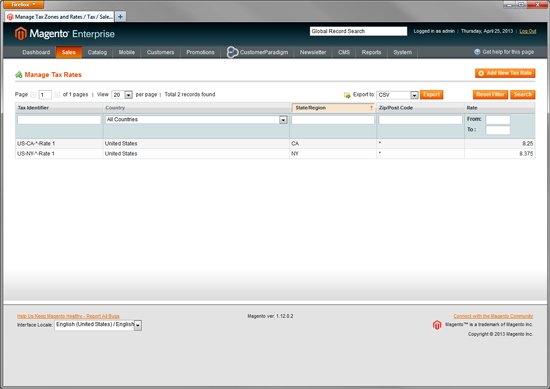Image resolution: width=550 pixels, height=389 pixels.
Task: Open the Dashboard menu
Action: pos(36,52)
